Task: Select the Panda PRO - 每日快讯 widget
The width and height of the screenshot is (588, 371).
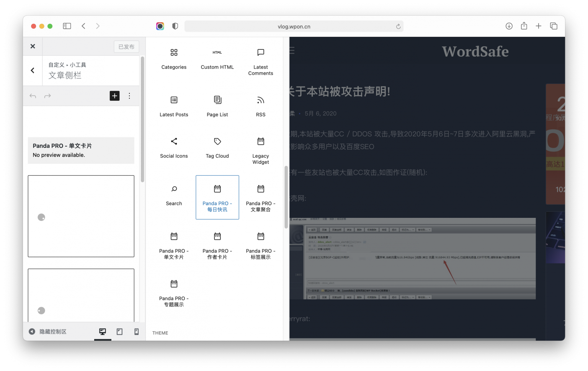Action: [x=217, y=198]
